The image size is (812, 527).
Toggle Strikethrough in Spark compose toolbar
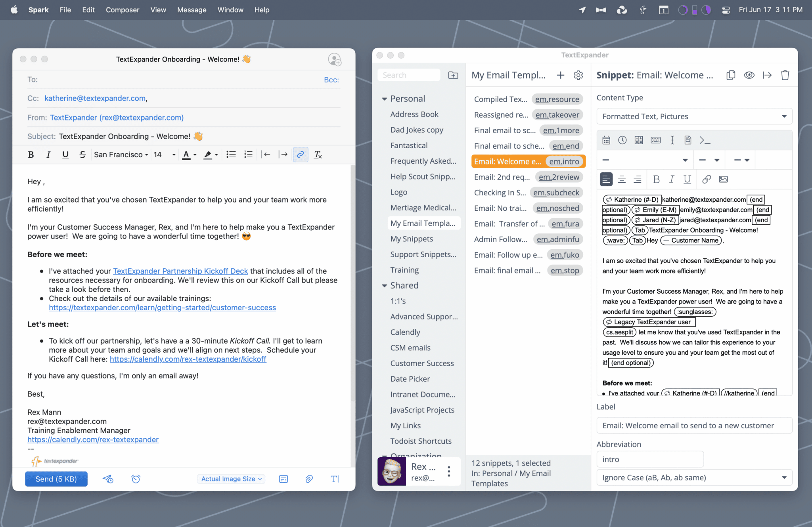pos(82,155)
